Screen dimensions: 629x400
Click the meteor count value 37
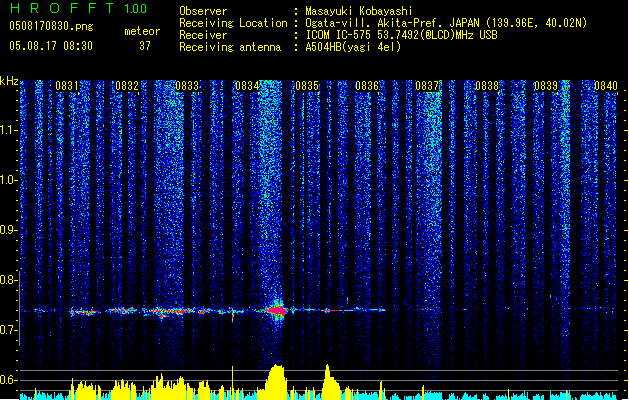(x=145, y=46)
